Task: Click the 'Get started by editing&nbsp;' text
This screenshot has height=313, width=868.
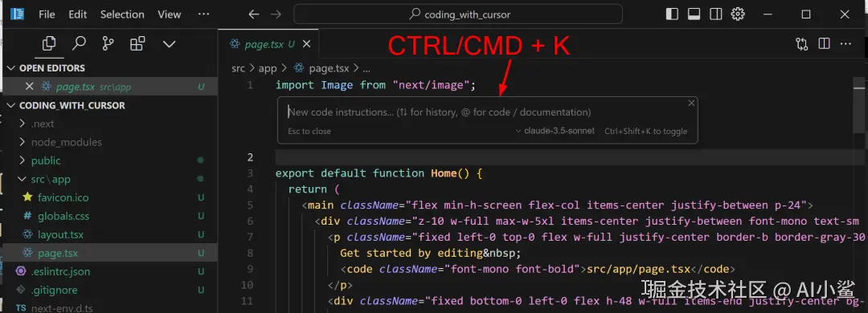Action: coord(431,254)
